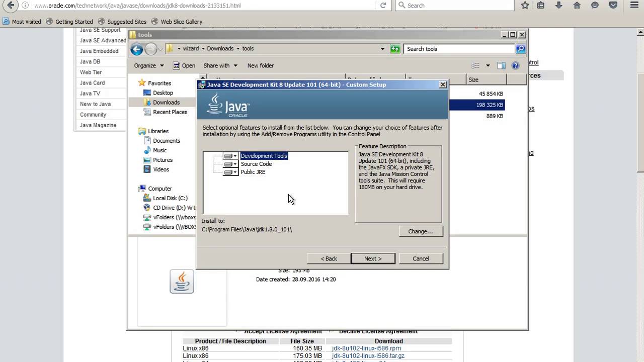
Task: Click the Explorer help icon
Action: [515, 65]
